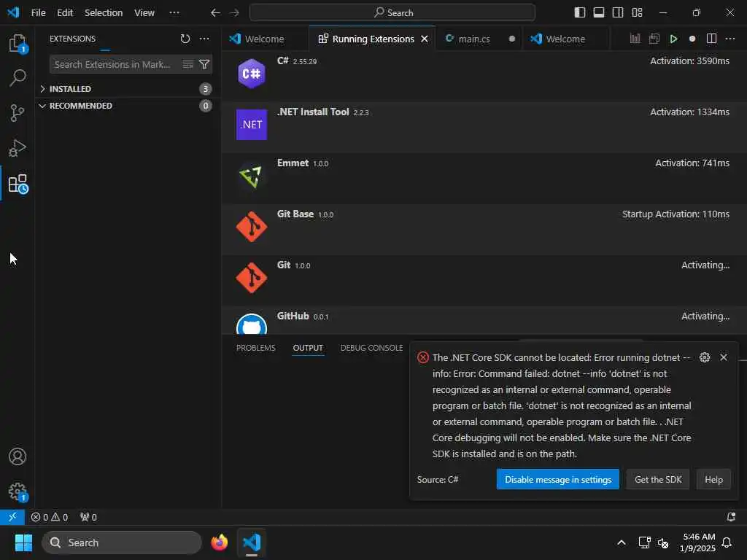Dismiss the .NET Core SDK error notification
The image size is (747, 560).
pyautogui.click(x=724, y=357)
